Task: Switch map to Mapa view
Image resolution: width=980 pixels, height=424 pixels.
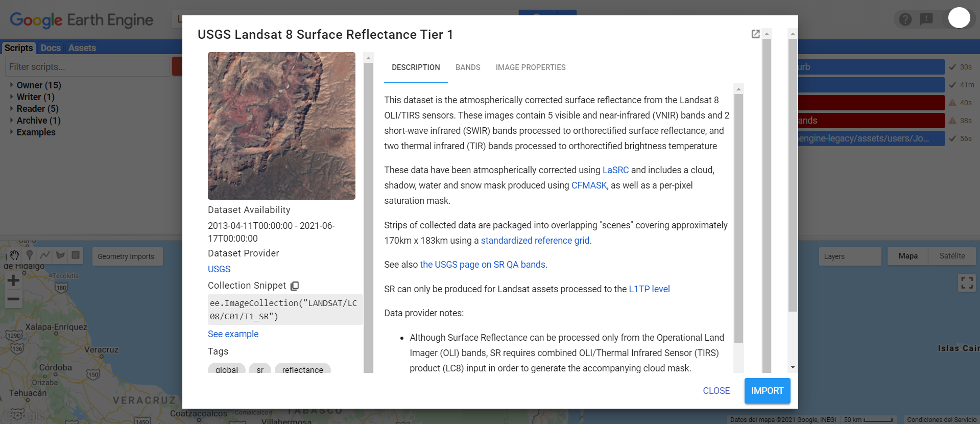Action: (908, 256)
